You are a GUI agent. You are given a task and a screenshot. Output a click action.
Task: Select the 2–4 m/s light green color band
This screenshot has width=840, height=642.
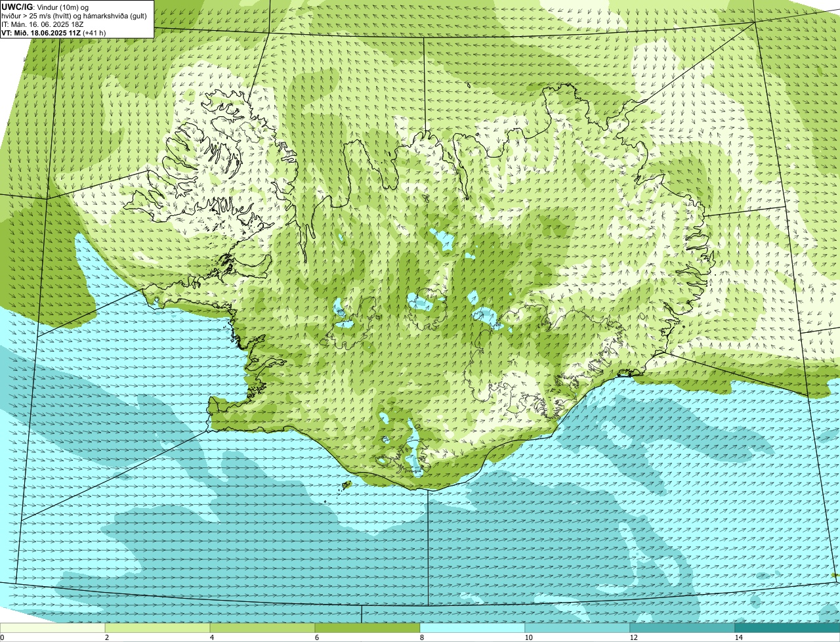point(157,628)
